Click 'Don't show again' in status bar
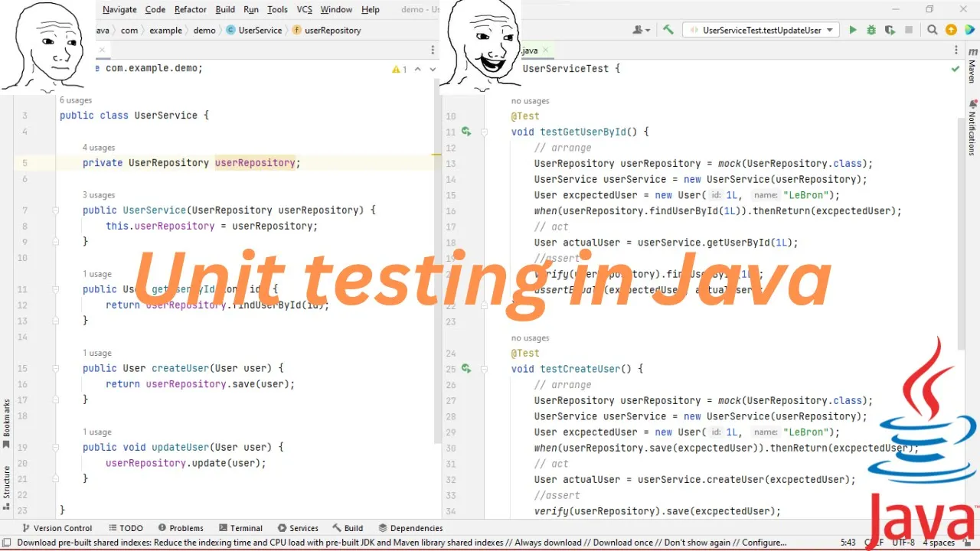 pyautogui.click(x=696, y=543)
